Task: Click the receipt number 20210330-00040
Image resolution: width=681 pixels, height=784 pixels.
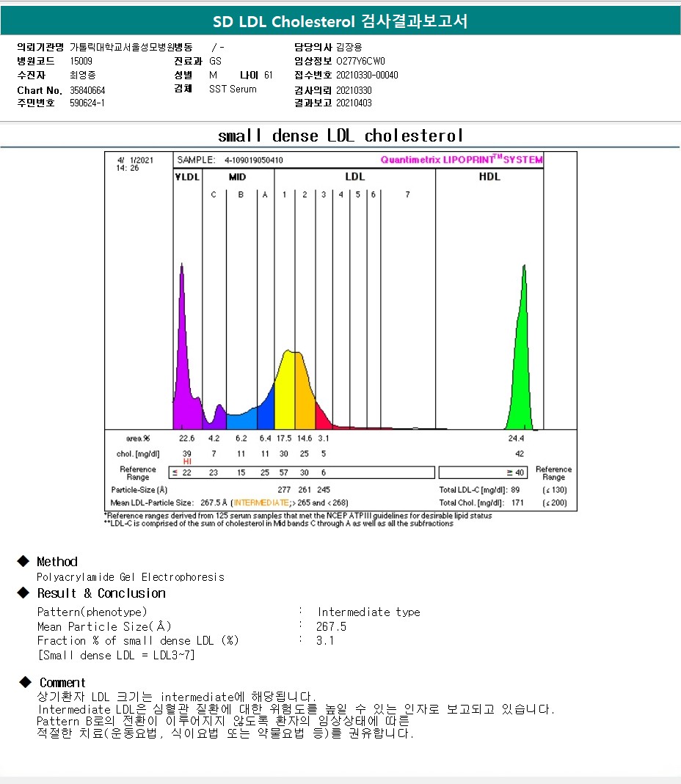Action: (367, 75)
